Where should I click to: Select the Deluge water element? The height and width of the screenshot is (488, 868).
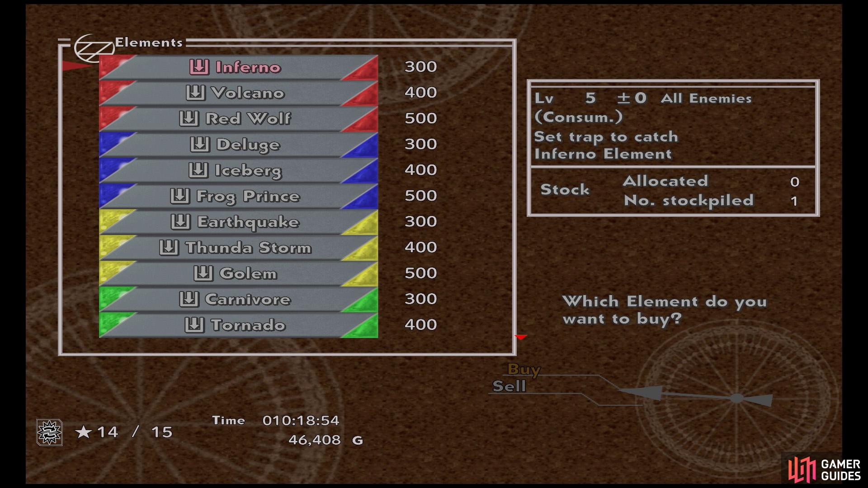click(238, 144)
